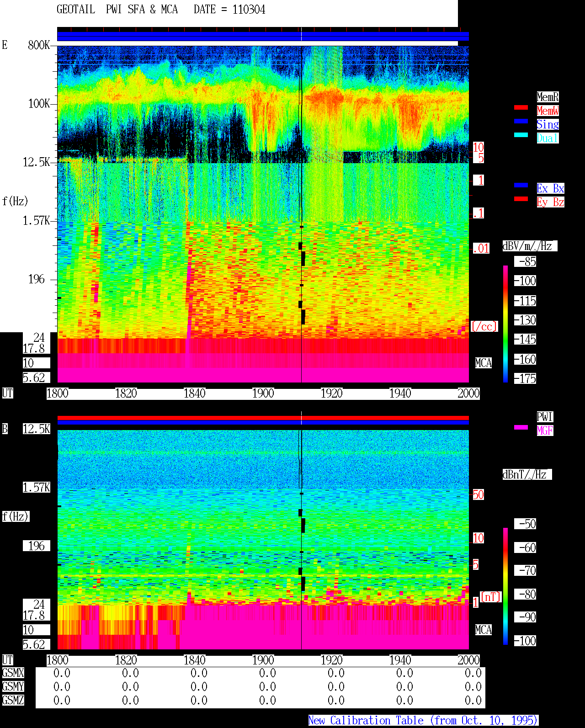585x728 pixels.
Task: Click the GSMX row label
Action: (13, 673)
